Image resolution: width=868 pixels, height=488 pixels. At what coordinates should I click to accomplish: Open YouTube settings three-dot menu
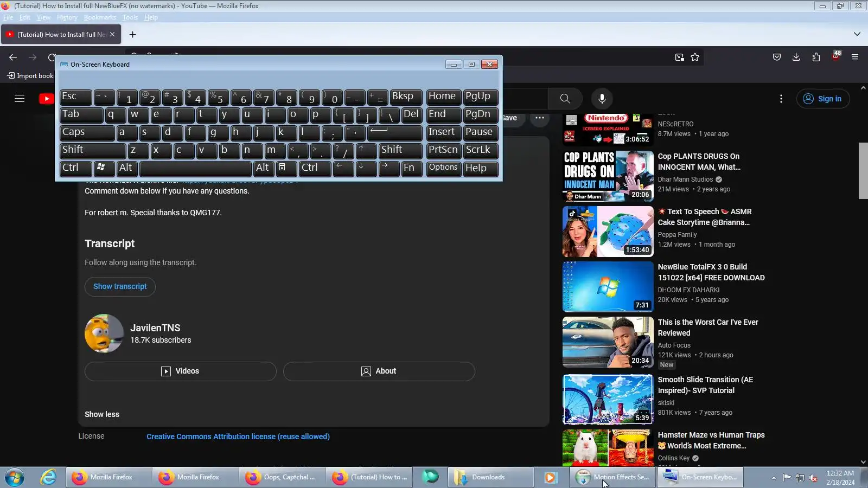[x=781, y=99]
